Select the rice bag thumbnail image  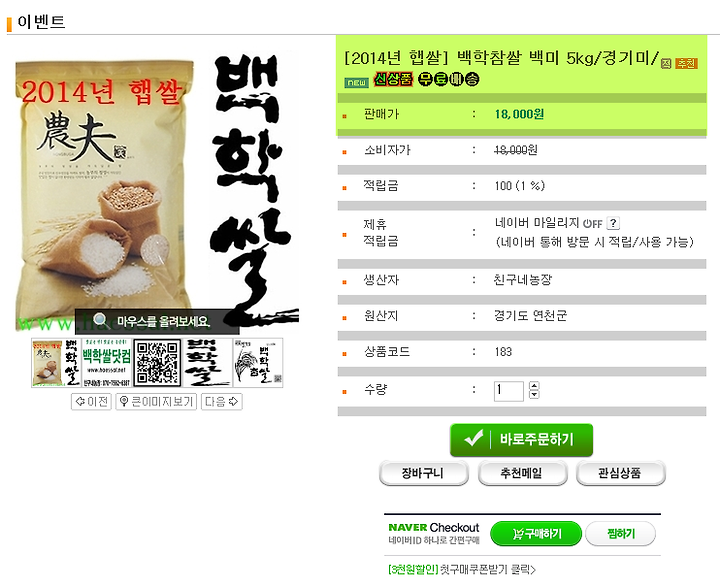click(56, 363)
